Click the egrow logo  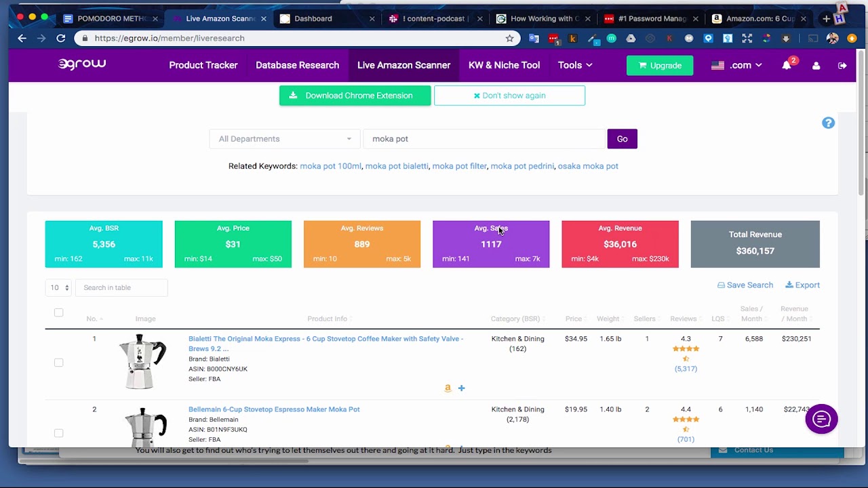click(x=82, y=64)
